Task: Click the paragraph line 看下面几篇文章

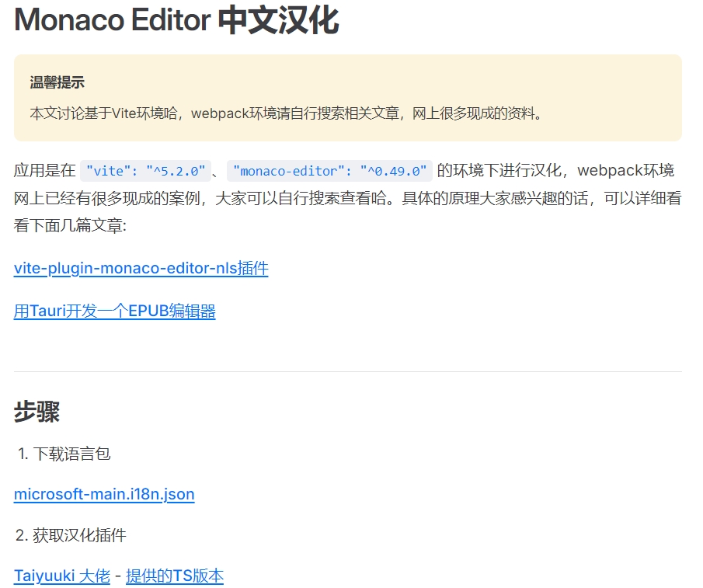Action: pos(70,225)
